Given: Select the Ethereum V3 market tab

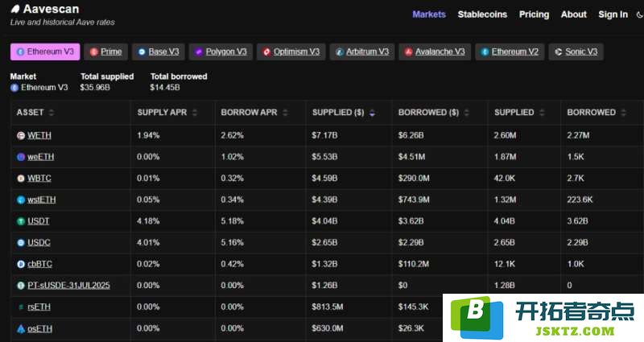Looking at the screenshot, I should click(x=45, y=52).
